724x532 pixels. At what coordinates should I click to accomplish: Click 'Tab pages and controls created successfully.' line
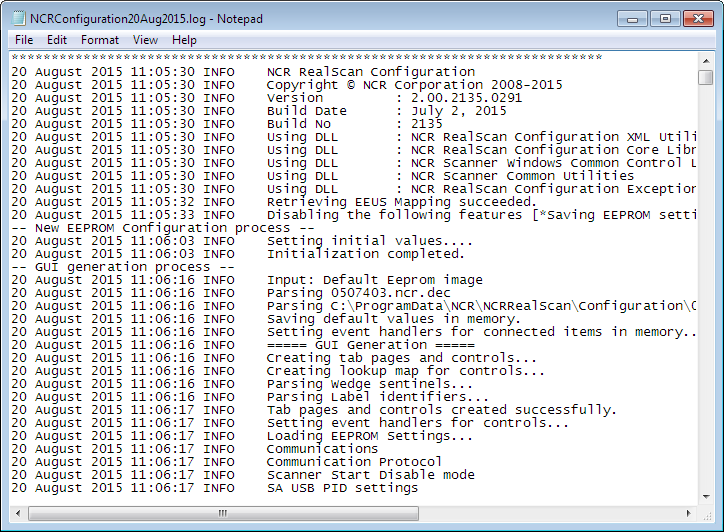pyautogui.click(x=441, y=410)
